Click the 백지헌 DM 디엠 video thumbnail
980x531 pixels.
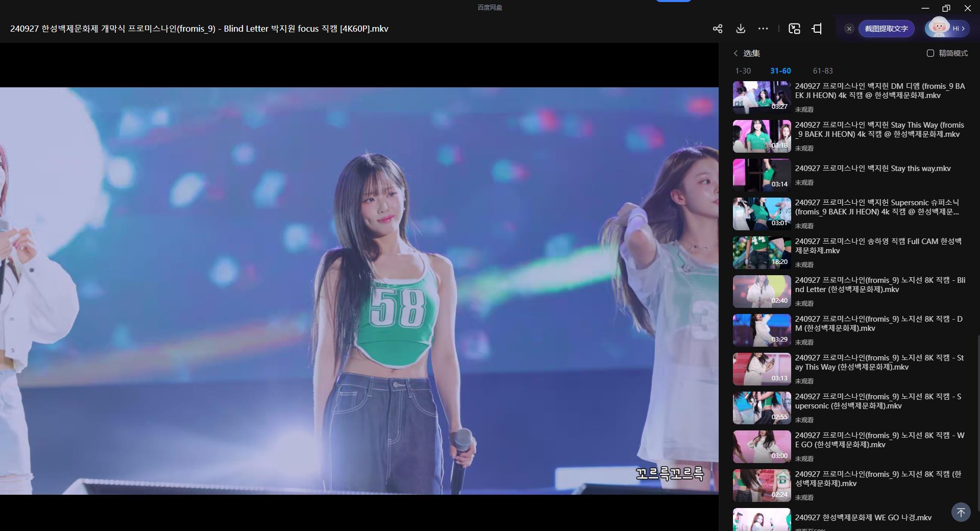tap(762, 98)
